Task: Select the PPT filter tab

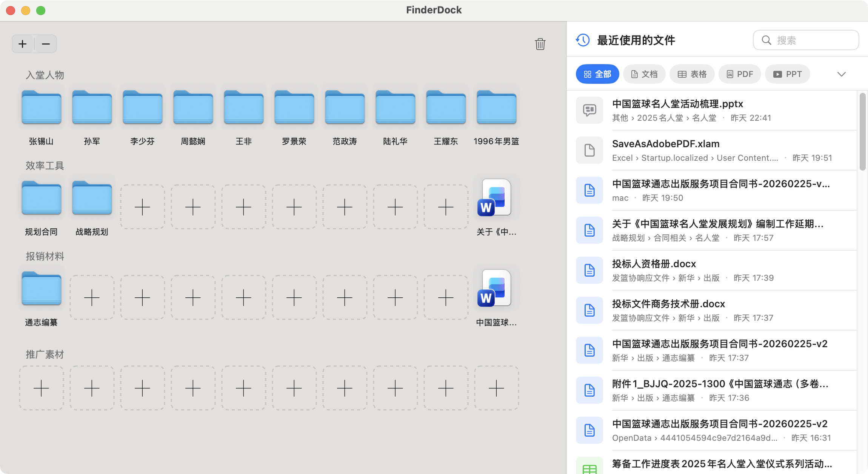Action: point(787,74)
